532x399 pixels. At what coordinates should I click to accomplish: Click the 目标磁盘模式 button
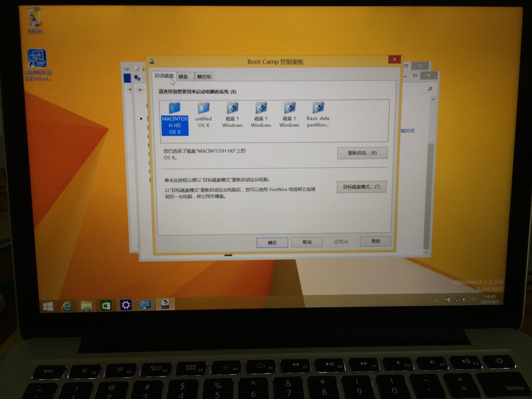[x=362, y=187]
